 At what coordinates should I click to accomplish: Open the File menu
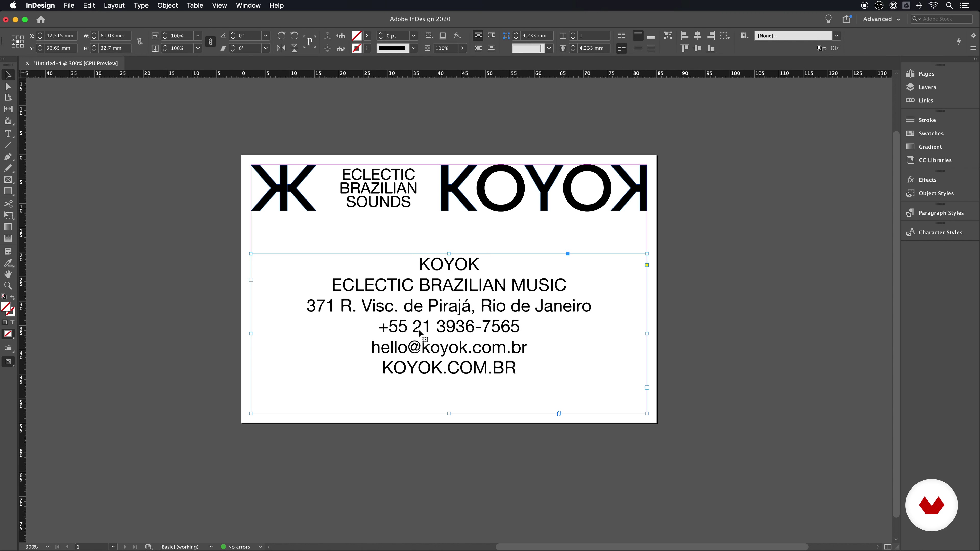tap(69, 5)
